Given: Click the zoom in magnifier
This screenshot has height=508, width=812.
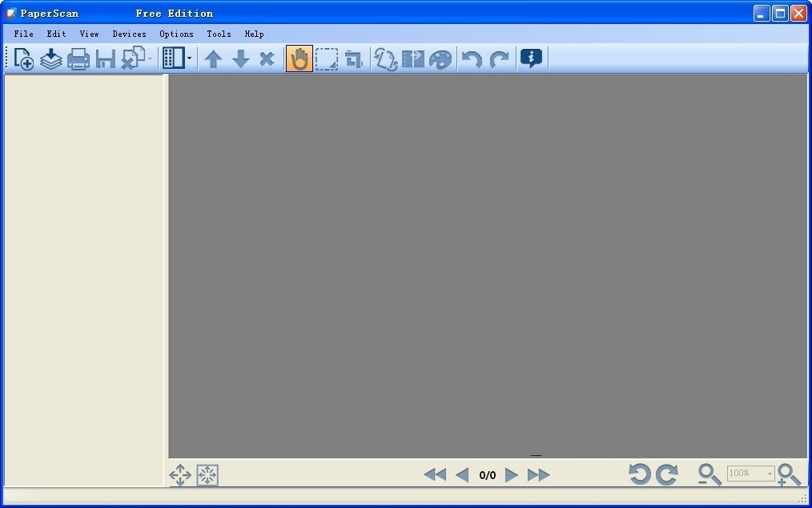Looking at the screenshot, I should tap(790, 474).
